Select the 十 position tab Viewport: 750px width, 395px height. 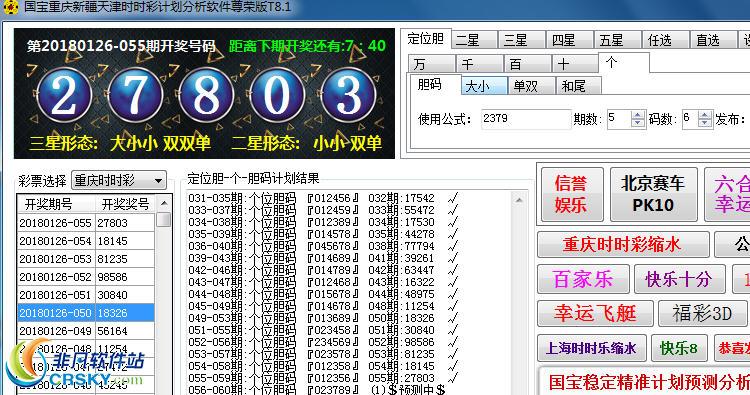[x=574, y=64]
